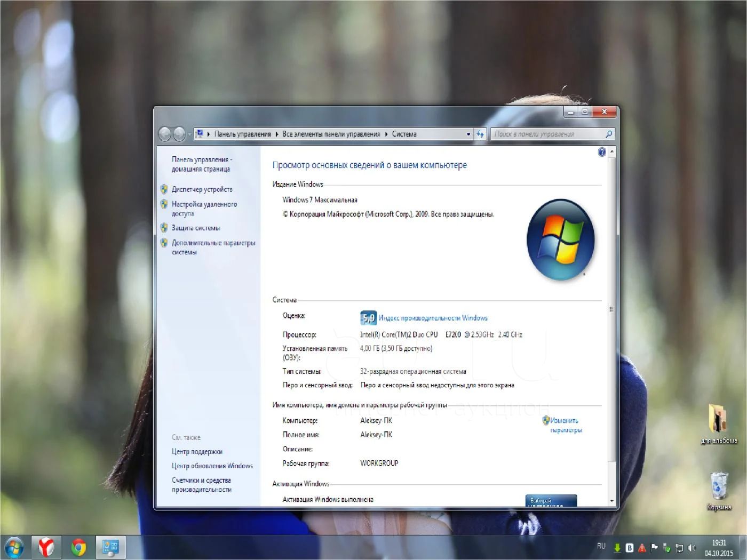Image resolution: width=747 pixels, height=560 pixels.
Task: Click the Активация Windows выполнена text
Action: click(328, 500)
